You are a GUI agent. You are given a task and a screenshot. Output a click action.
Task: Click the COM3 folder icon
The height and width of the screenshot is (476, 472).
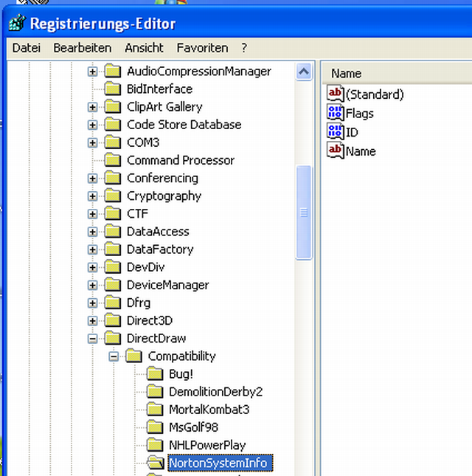pos(113,142)
